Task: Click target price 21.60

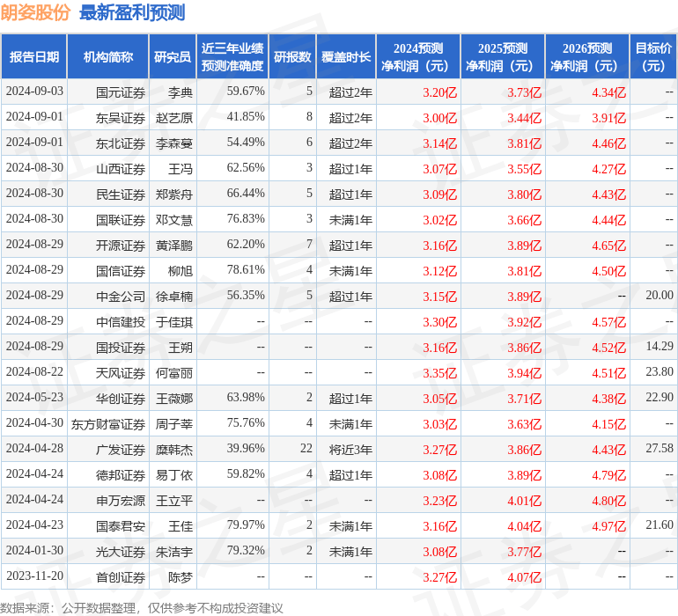Action: point(660,524)
